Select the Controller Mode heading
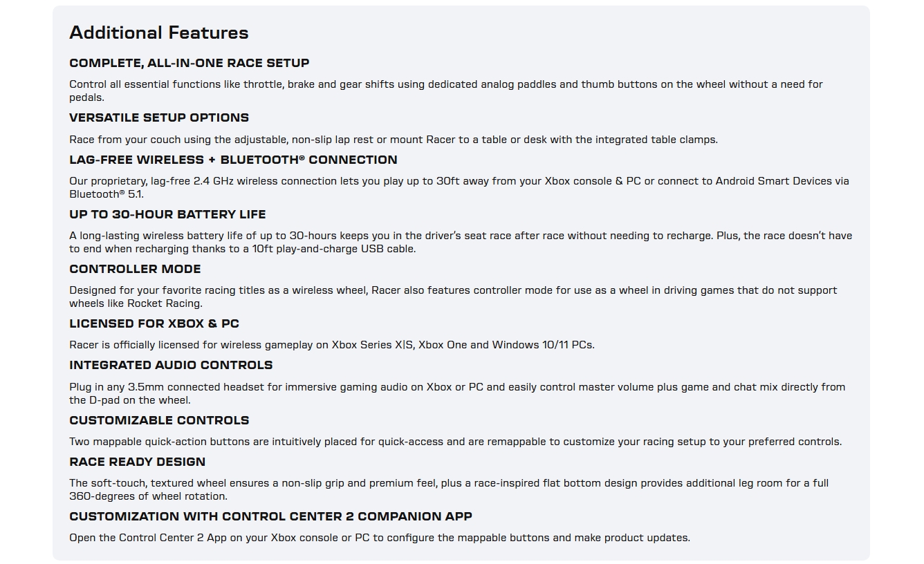 135,269
